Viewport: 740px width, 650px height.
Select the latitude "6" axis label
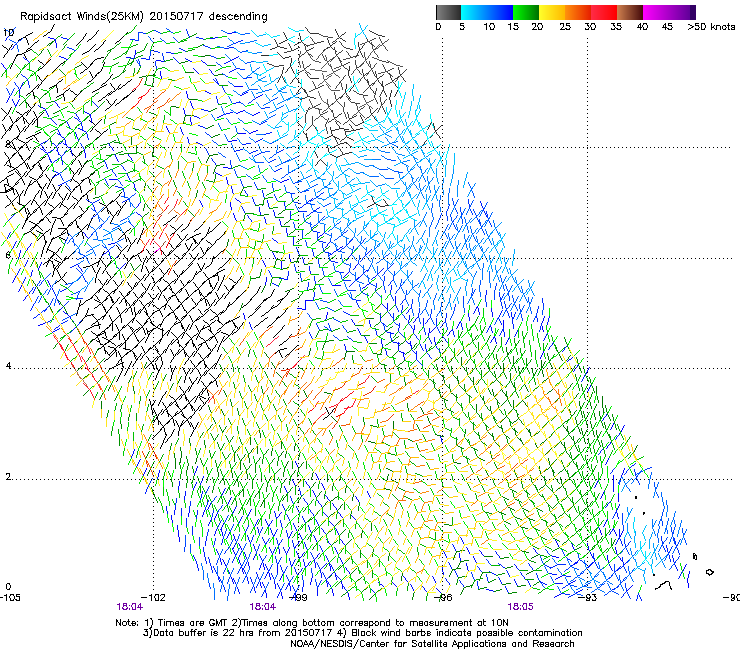pyautogui.click(x=8, y=255)
